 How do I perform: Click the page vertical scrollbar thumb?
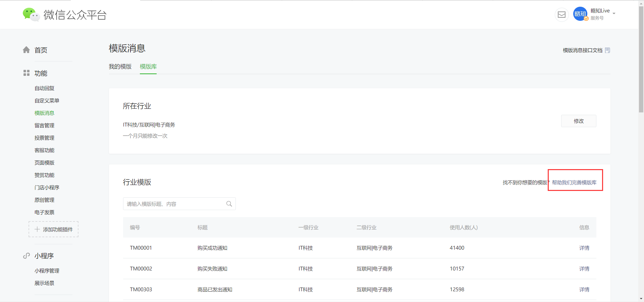[x=641, y=59]
